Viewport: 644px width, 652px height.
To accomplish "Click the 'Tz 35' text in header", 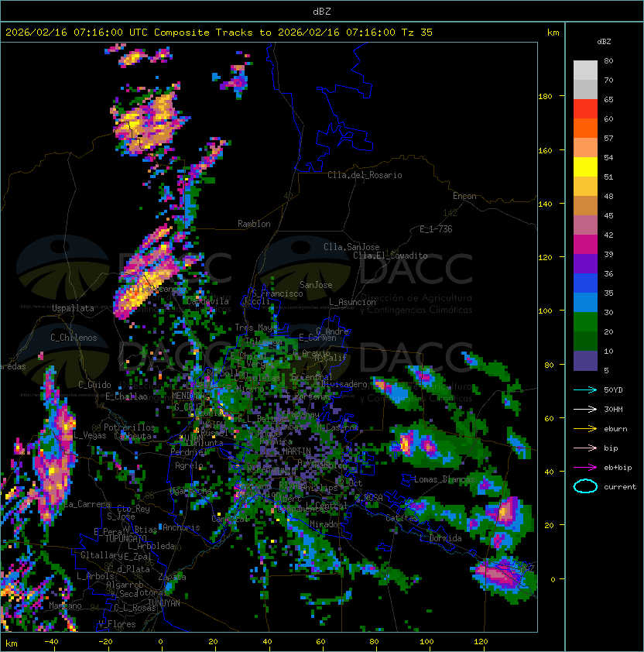I will pyautogui.click(x=417, y=33).
